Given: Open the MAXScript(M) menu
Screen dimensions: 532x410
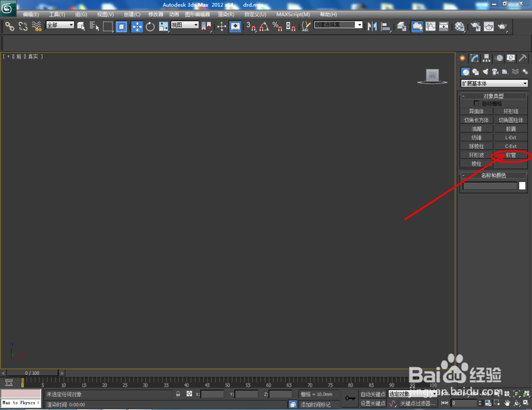Looking at the screenshot, I should pos(293,14).
